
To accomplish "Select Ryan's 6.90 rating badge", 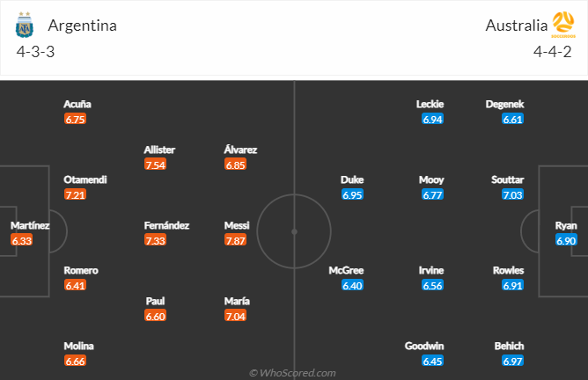I will pyautogui.click(x=566, y=240).
